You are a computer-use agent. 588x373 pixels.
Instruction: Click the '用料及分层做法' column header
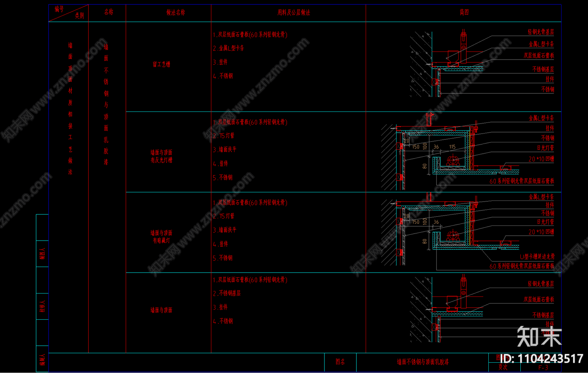294,13
